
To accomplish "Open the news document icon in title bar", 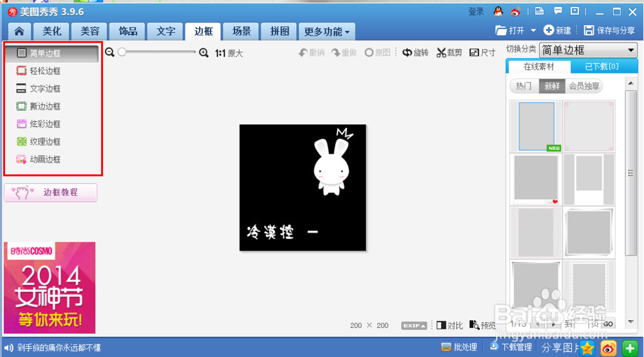I will (539, 11).
